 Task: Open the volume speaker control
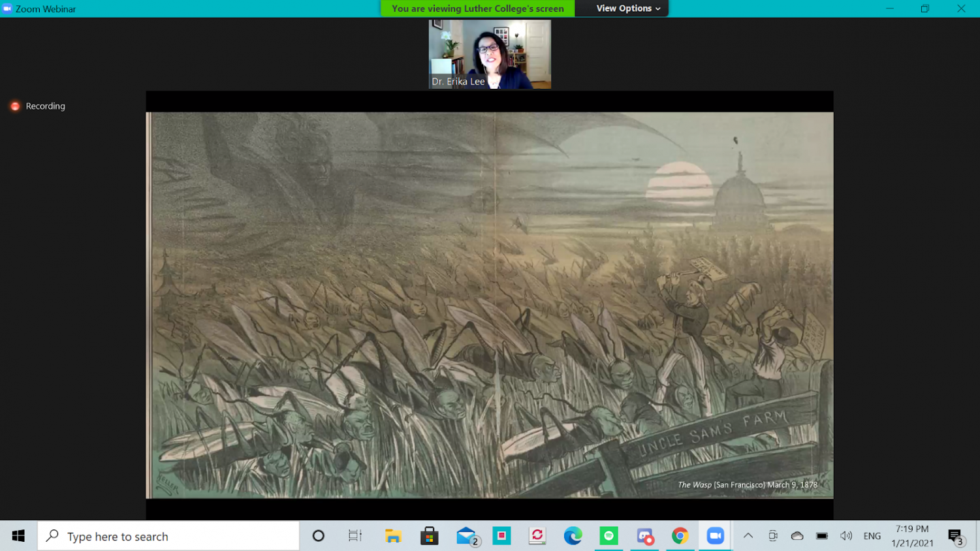(x=846, y=536)
